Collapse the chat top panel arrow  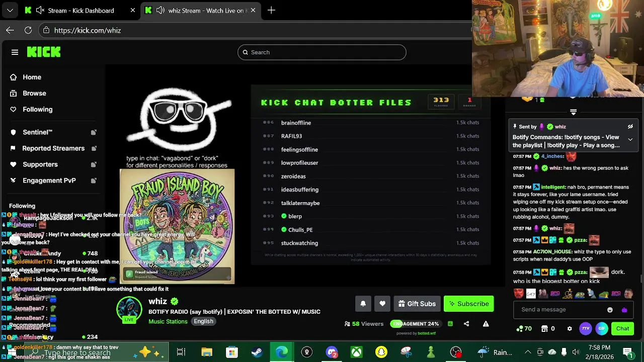tap(573, 112)
